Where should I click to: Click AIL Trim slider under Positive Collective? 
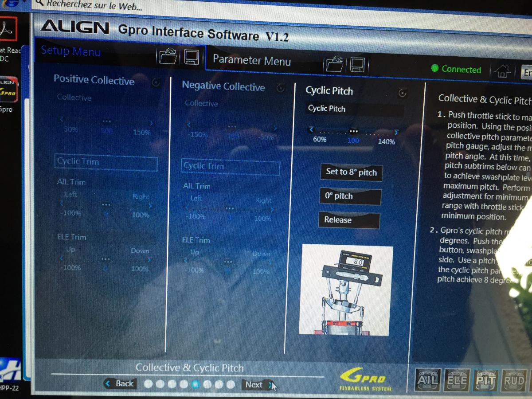point(106,205)
